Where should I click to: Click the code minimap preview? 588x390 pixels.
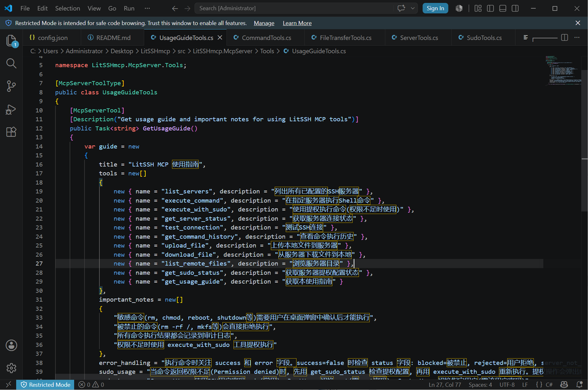(x=563, y=71)
